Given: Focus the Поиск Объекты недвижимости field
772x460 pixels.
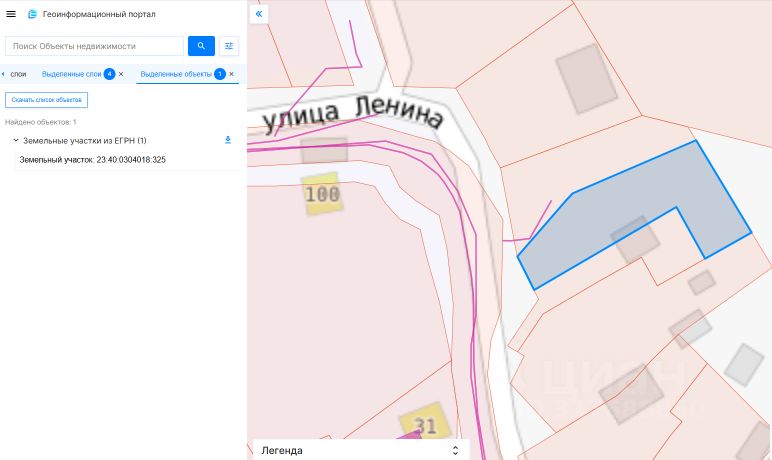Looking at the screenshot, I should point(95,46).
